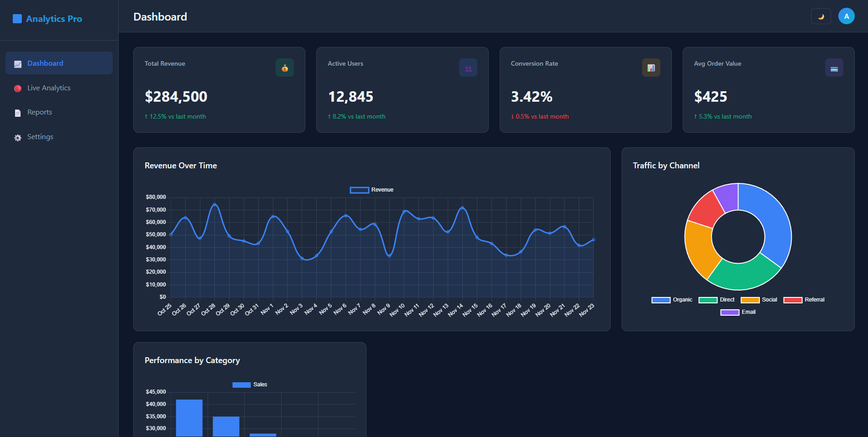Switch to the Reports section
The image size is (868, 437).
click(x=40, y=112)
